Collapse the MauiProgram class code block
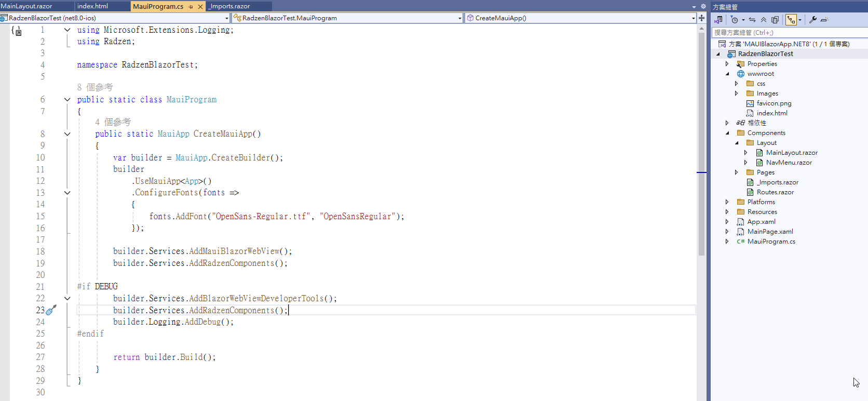 click(67, 99)
